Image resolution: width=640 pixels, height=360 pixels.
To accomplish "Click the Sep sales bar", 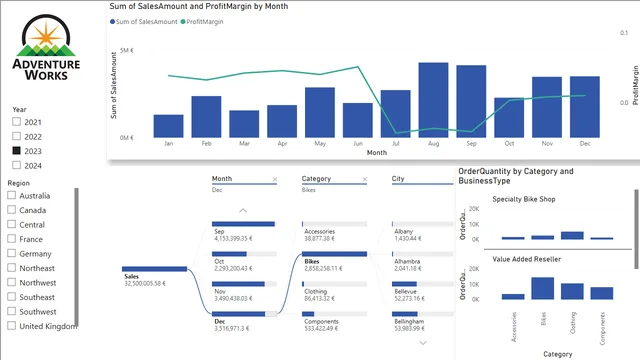I will 471,101.
